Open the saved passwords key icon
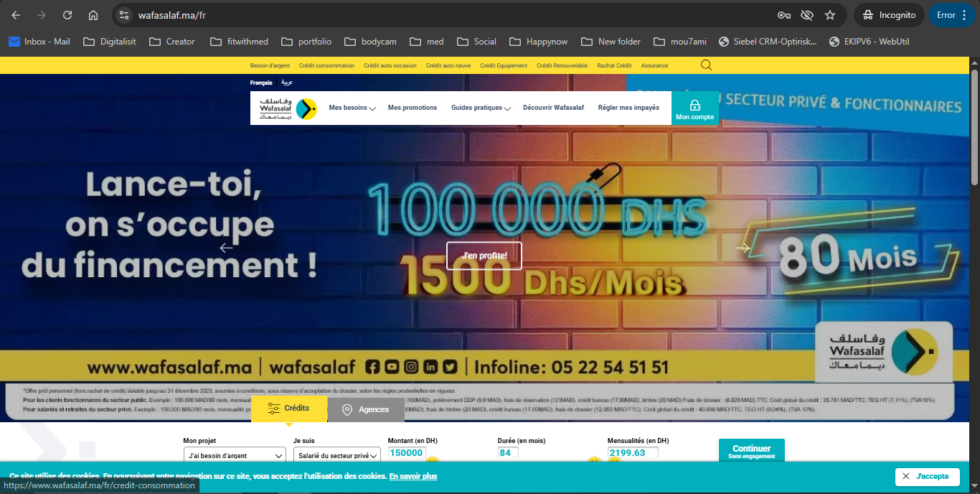The height and width of the screenshot is (494, 980). point(784,15)
